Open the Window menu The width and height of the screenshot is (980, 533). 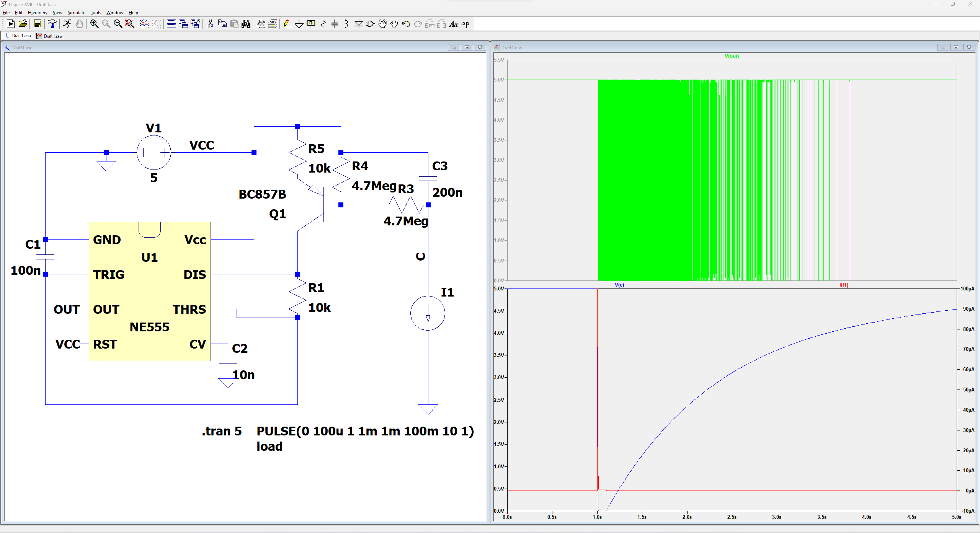[115, 13]
